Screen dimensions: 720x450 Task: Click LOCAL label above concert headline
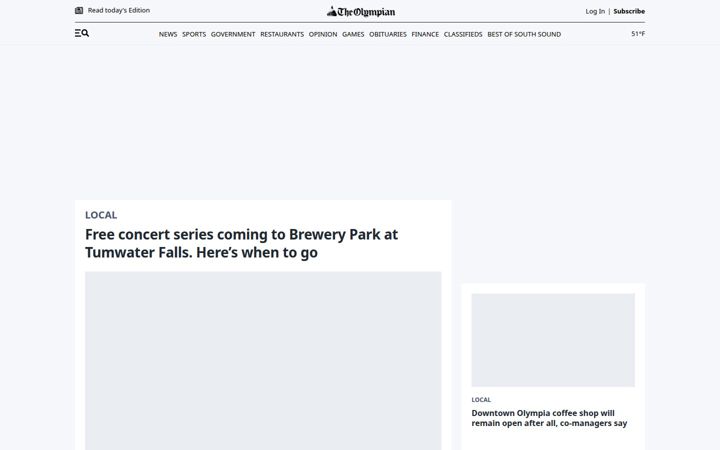[x=101, y=215]
